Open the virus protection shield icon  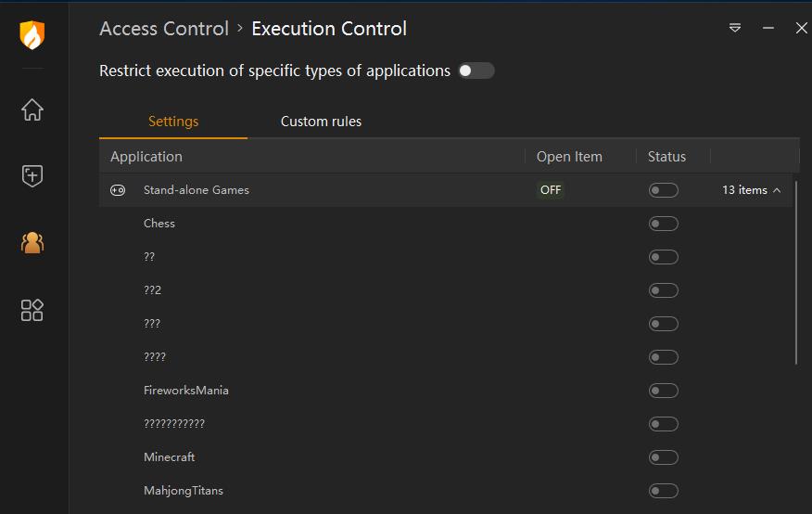click(x=32, y=175)
